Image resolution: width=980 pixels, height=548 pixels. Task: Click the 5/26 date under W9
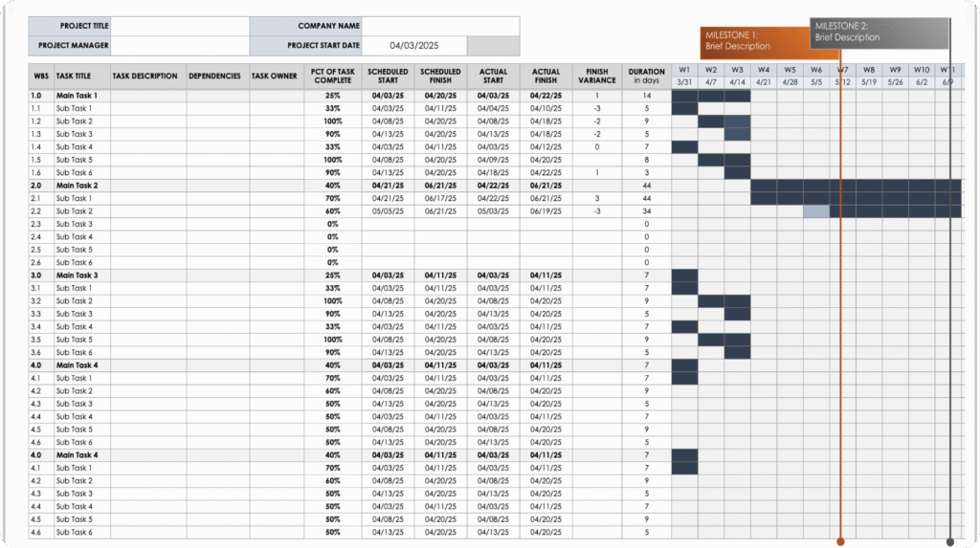pyautogui.click(x=895, y=82)
